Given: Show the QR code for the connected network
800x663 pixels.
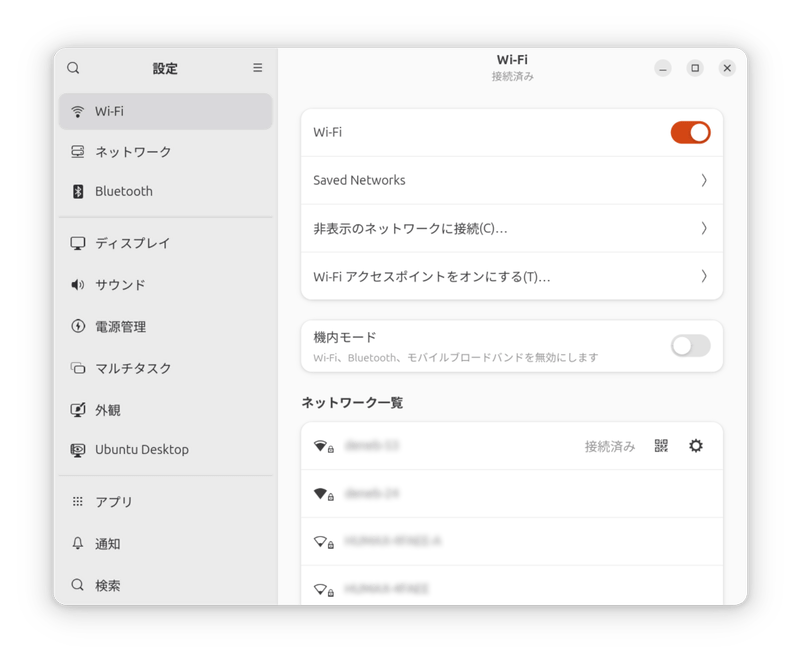Looking at the screenshot, I should (x=661, y=446).
